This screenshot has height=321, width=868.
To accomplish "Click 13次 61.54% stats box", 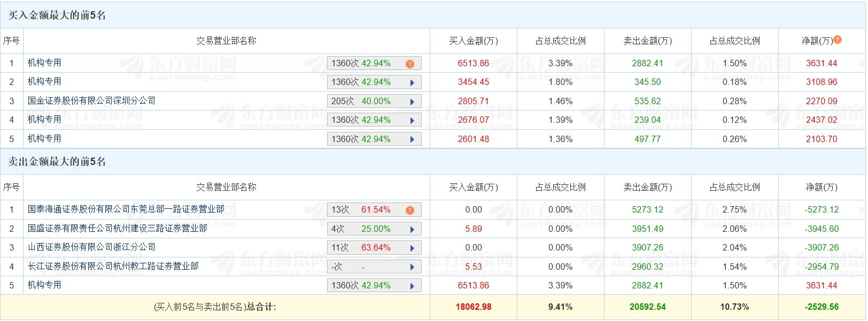I will (374, 210).
